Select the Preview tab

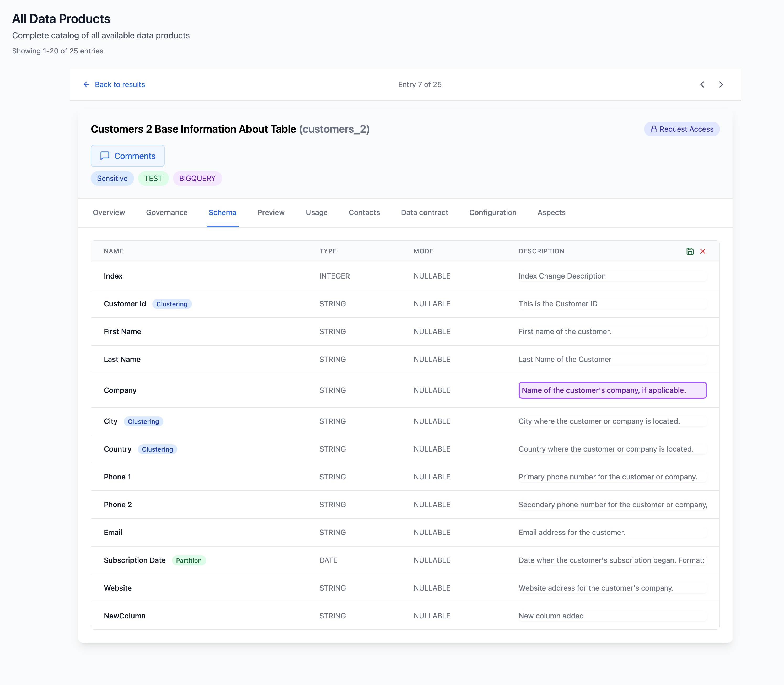pyautogui.click(x=271, y=212)
